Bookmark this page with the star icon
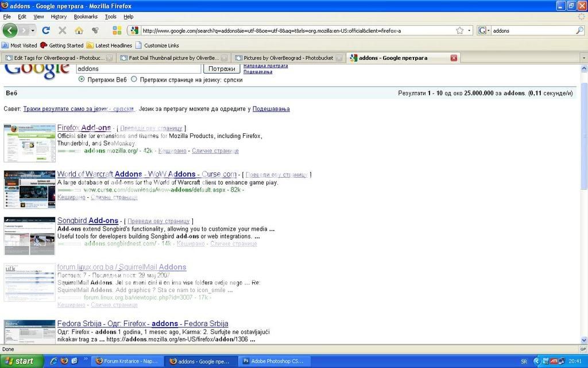This screenshot has height=368, width=588. (459, 30)
